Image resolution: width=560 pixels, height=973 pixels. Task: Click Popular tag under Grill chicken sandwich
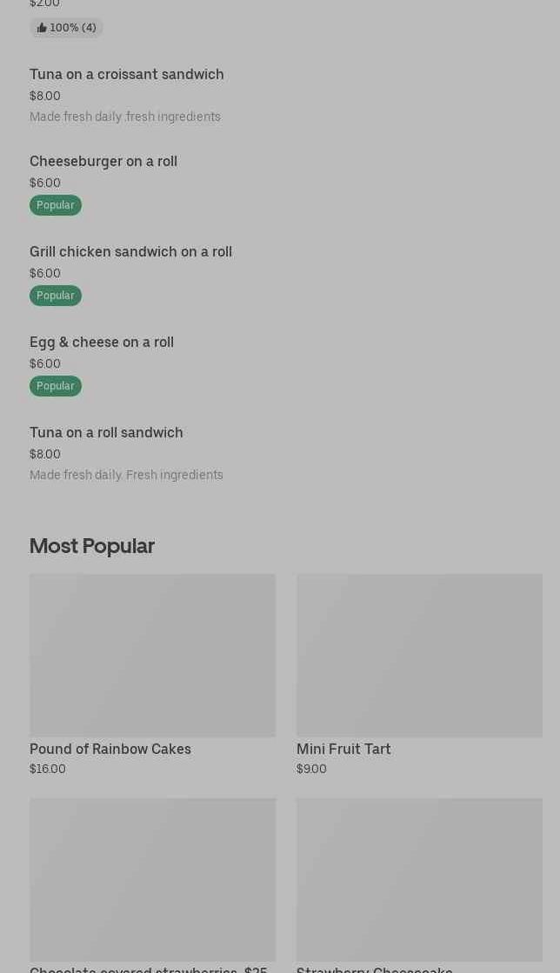[56, 296]
